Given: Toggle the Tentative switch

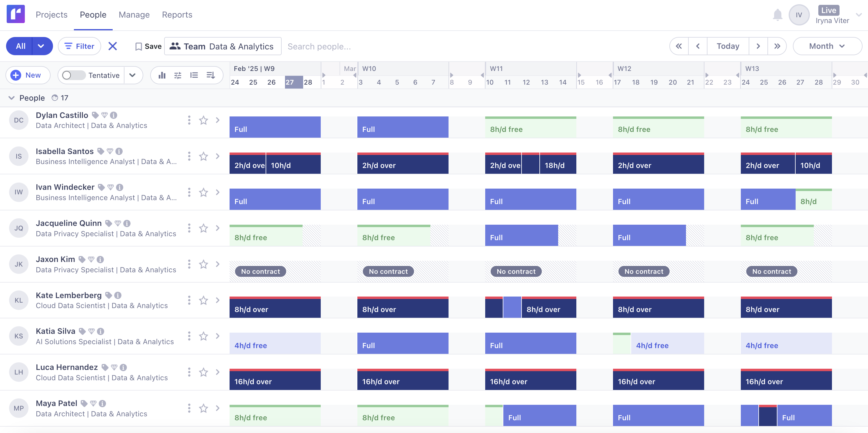Looking at the screenshot, I should click(x=74, y=75).
